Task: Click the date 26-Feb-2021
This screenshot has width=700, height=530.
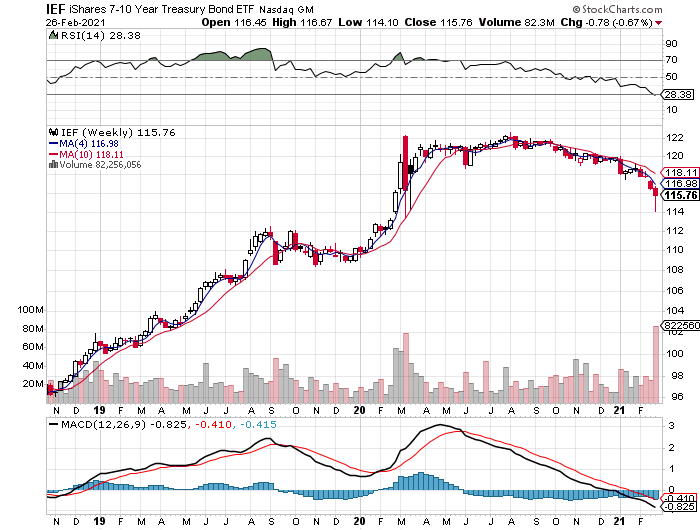Action: (75, 22)
